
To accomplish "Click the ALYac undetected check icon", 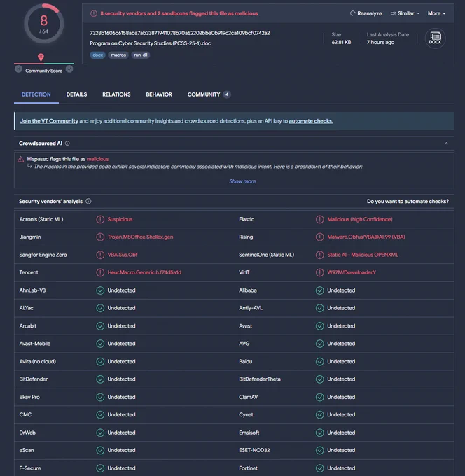I will 100,308.
